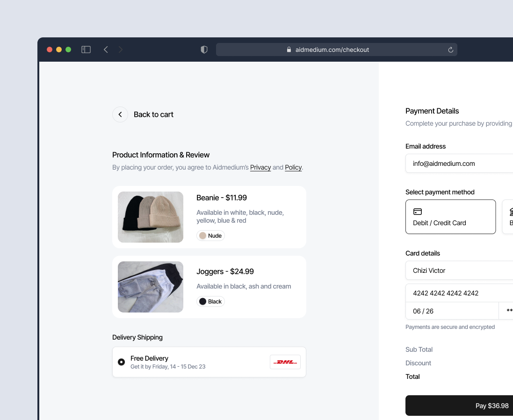Click the Discount label
Image resolution: width=513 pixels, height=420 pixels.
pos(418,363)
